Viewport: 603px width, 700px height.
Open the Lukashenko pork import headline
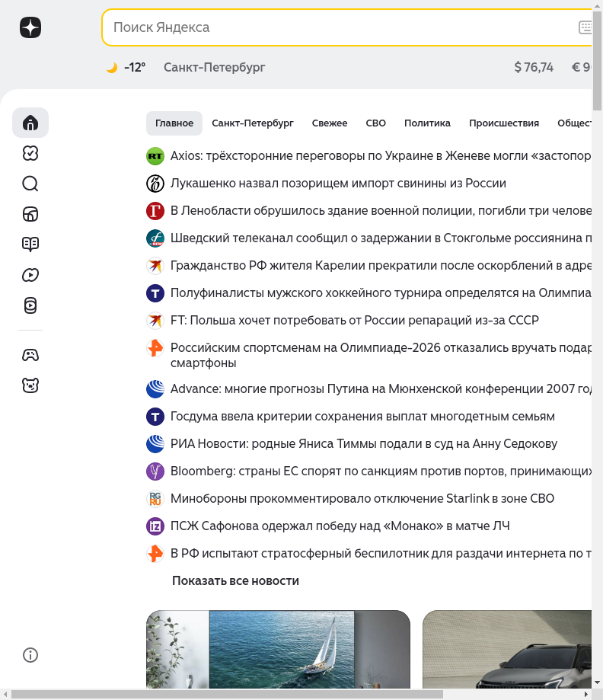pos(338,184)
